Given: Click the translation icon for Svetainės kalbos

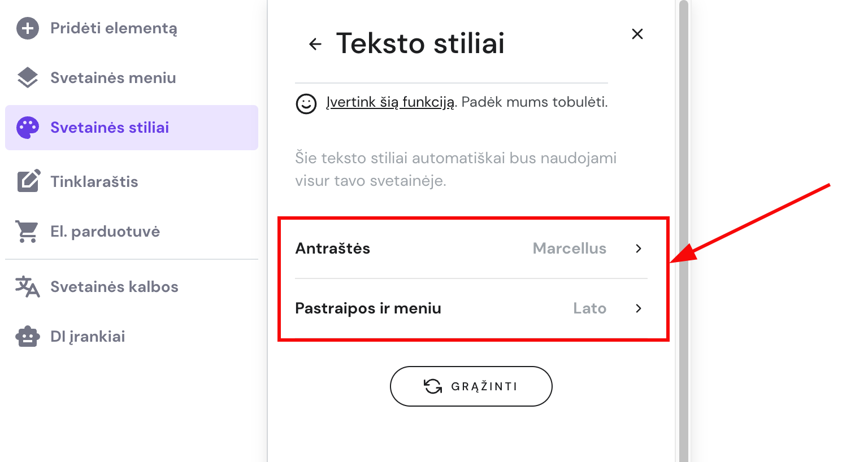Looking at the screenshot, I should click(x=28, y=286).
